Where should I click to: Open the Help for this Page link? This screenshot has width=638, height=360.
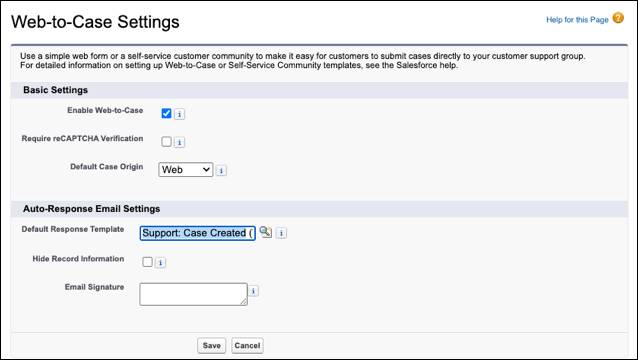[577, 20]
